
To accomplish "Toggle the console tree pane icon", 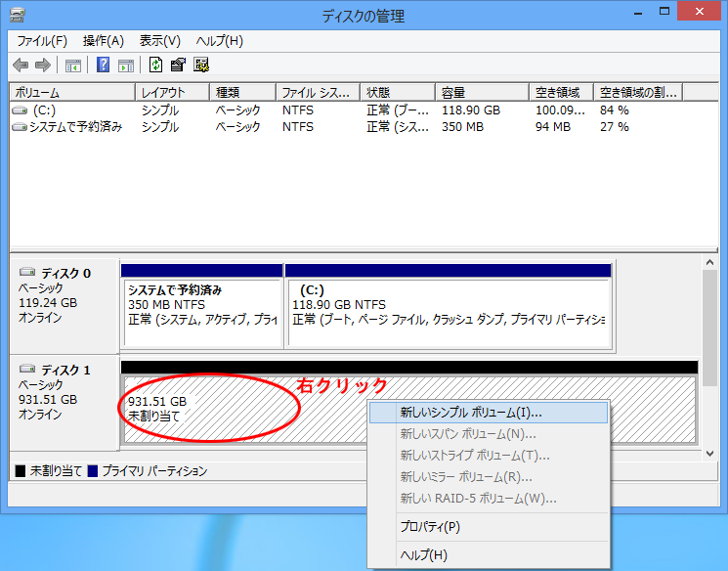I will pos(72,66).
